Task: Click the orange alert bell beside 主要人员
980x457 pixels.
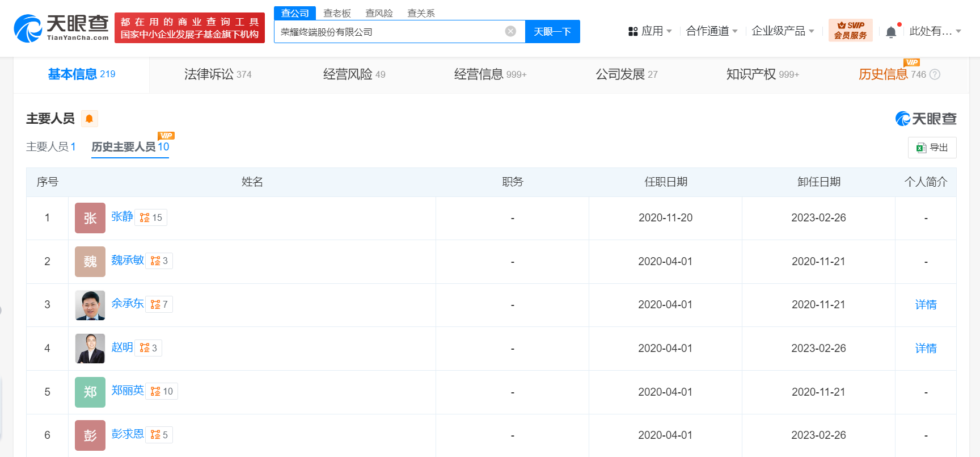Action: pyautogui.click(x=89, y=119)
